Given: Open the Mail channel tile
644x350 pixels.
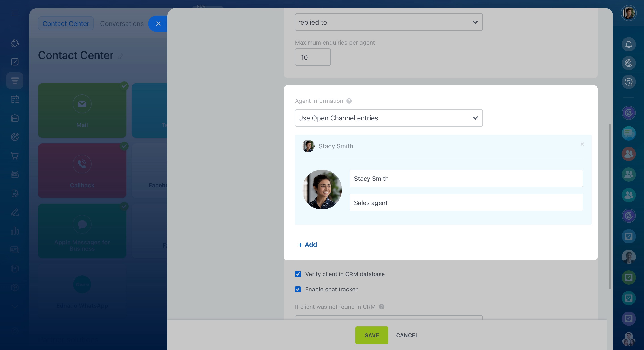Looking at the screenshot, I should point(82,111).
